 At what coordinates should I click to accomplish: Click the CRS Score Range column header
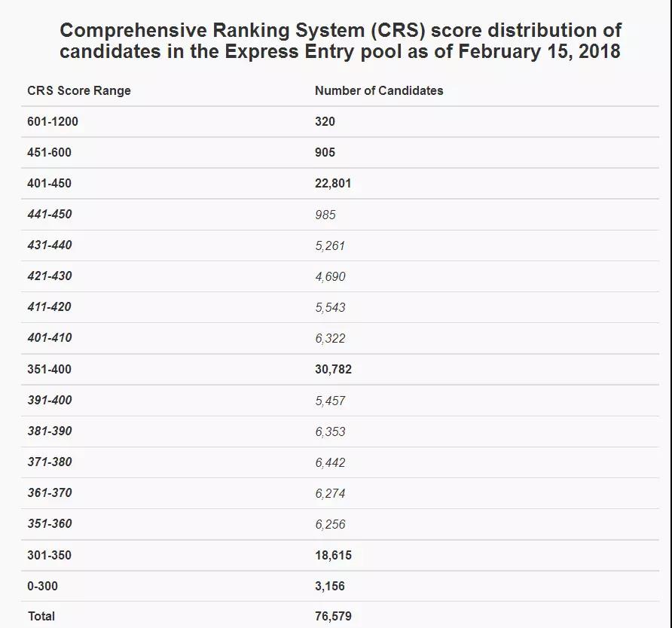(79, 90)
